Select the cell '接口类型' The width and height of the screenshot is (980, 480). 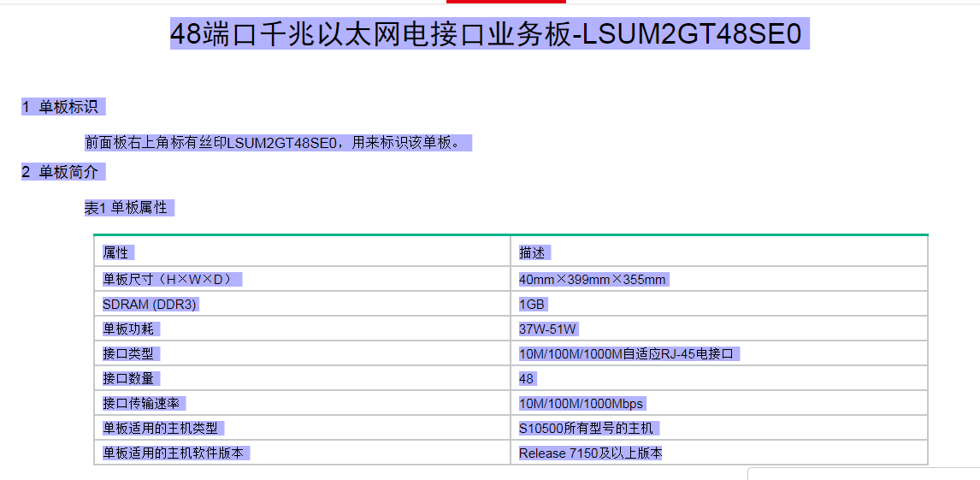(128, 354)
